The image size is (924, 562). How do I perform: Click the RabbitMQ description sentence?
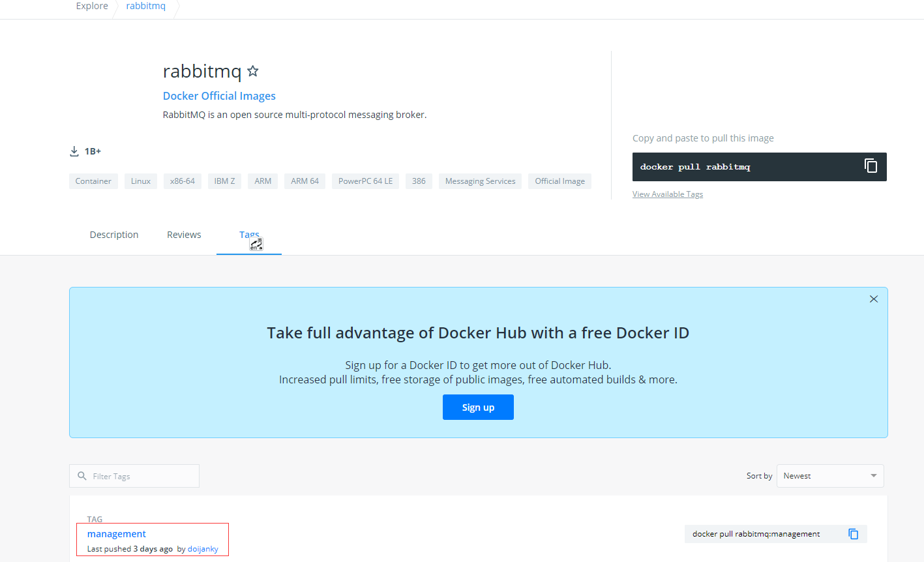pyautogui.click(x=295, y=115)
